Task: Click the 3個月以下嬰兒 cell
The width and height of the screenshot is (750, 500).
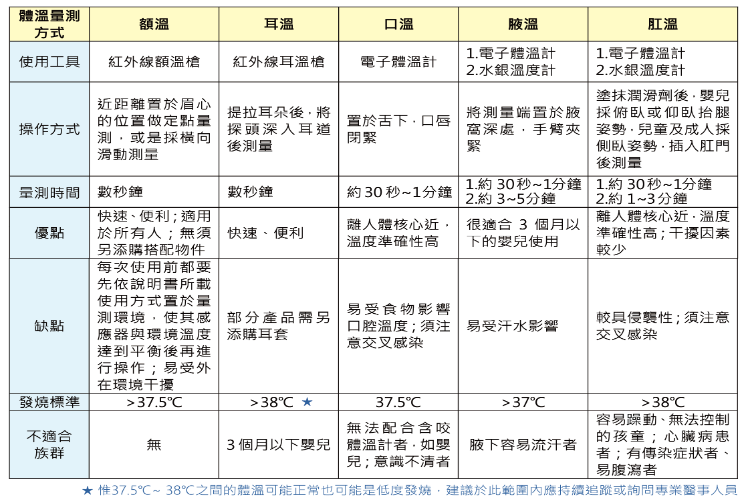Action: [279, 444]
